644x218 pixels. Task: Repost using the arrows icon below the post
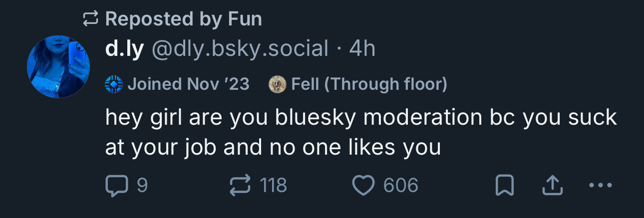240,186
